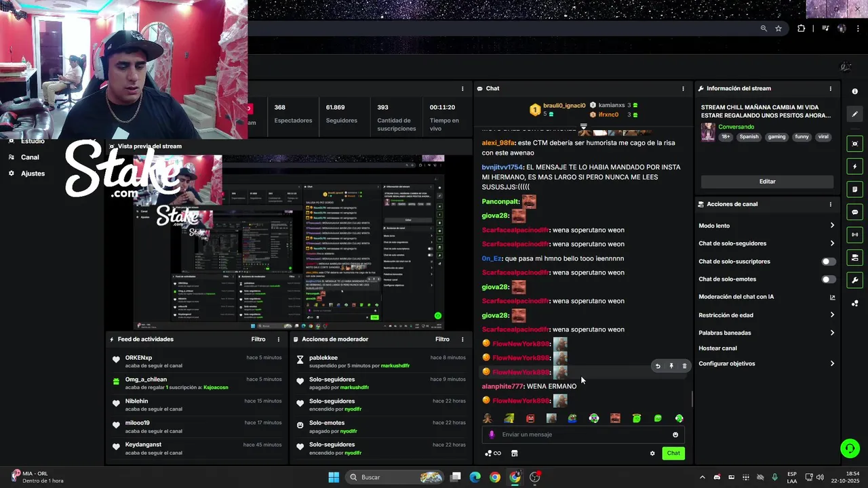
Task: Toggle the wrench panel icon in right sidebar
Action: coord(854,281)
